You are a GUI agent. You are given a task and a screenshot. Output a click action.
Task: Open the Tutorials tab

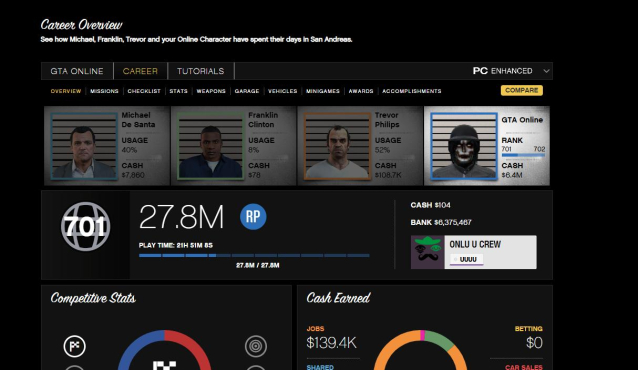(201, 71)
